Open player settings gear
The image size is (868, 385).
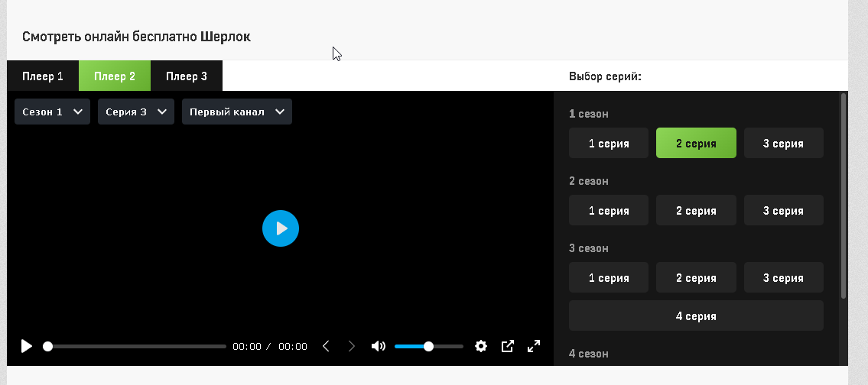(x=481, y=346)
